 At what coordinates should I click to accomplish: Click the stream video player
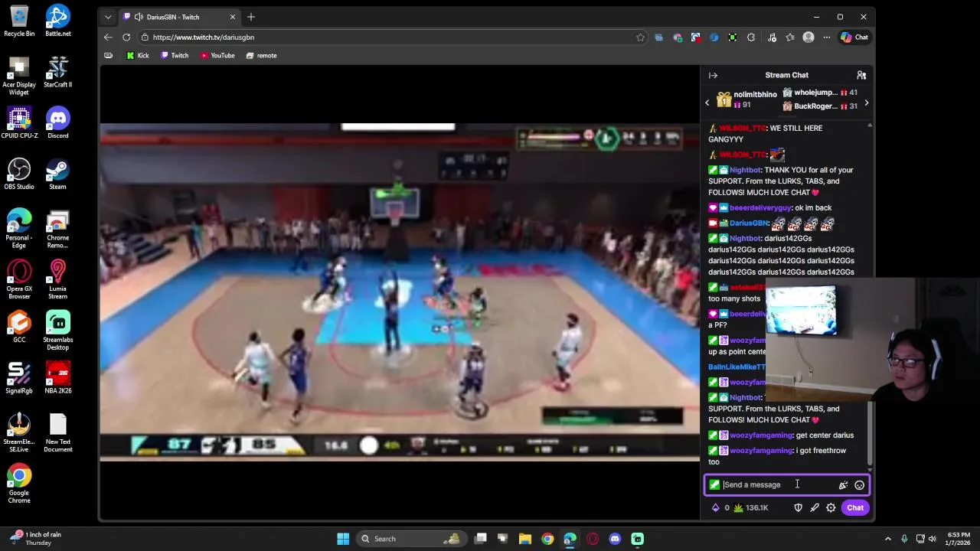click(399, 292)
